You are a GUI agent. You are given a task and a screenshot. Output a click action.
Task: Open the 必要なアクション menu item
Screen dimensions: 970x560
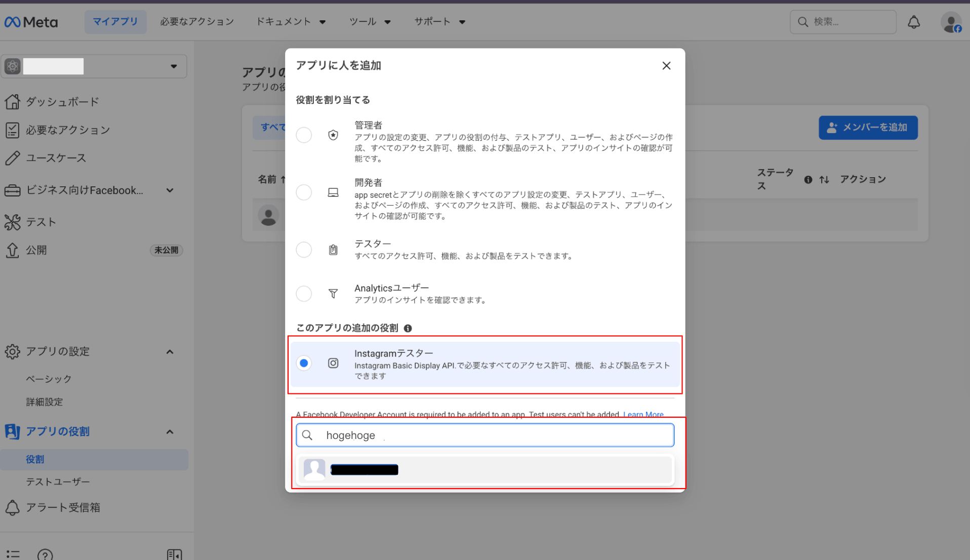pos(197,21)
